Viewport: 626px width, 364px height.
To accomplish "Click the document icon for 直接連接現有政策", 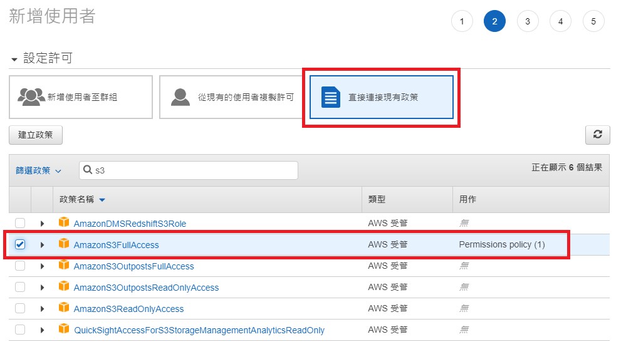I will (331, 97).
